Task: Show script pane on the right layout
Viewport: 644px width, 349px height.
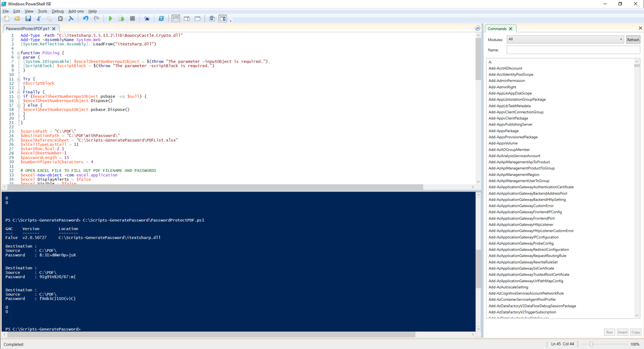Action: (187, 18)
